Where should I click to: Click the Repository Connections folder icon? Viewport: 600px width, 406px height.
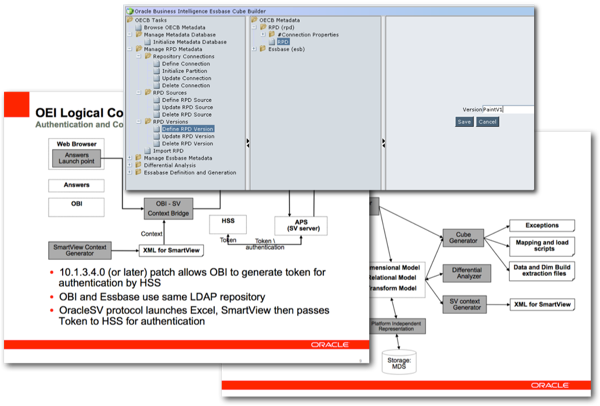click(x=148, y=56)
